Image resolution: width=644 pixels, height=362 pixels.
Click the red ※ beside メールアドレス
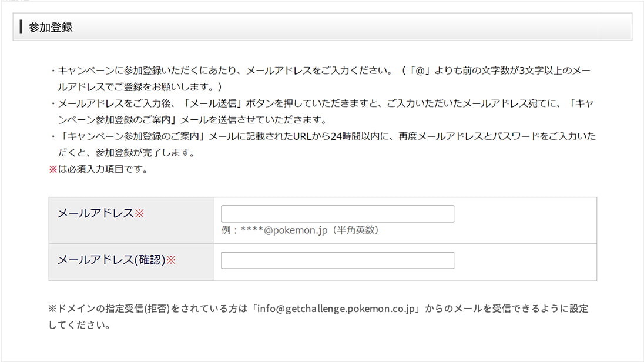click(139, 213)
